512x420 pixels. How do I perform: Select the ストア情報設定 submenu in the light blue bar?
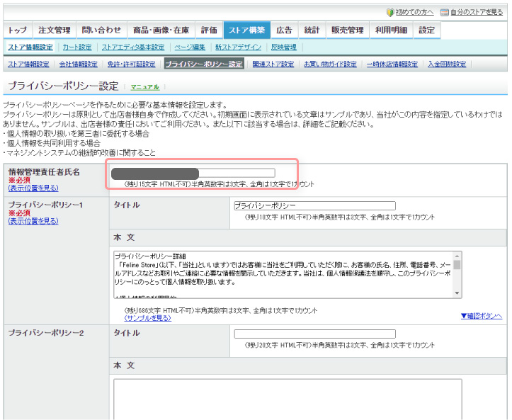click(x=30, y=47)
